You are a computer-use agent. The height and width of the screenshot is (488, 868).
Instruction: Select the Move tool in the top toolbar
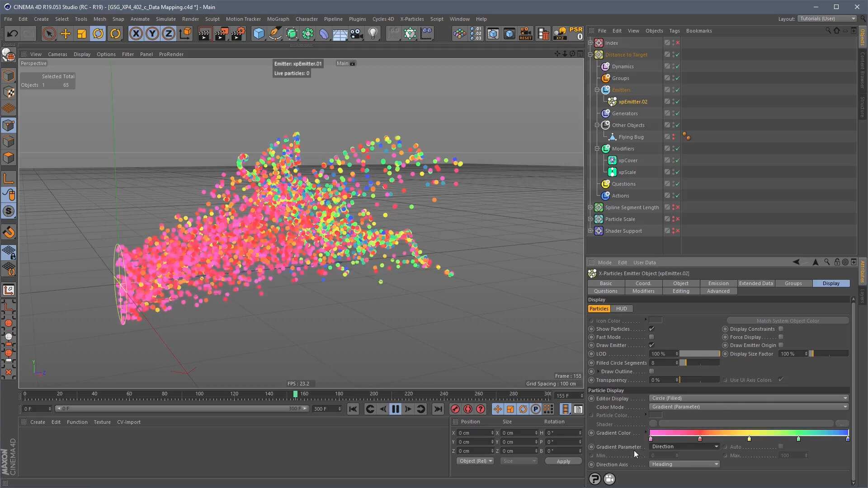point(65,34)
